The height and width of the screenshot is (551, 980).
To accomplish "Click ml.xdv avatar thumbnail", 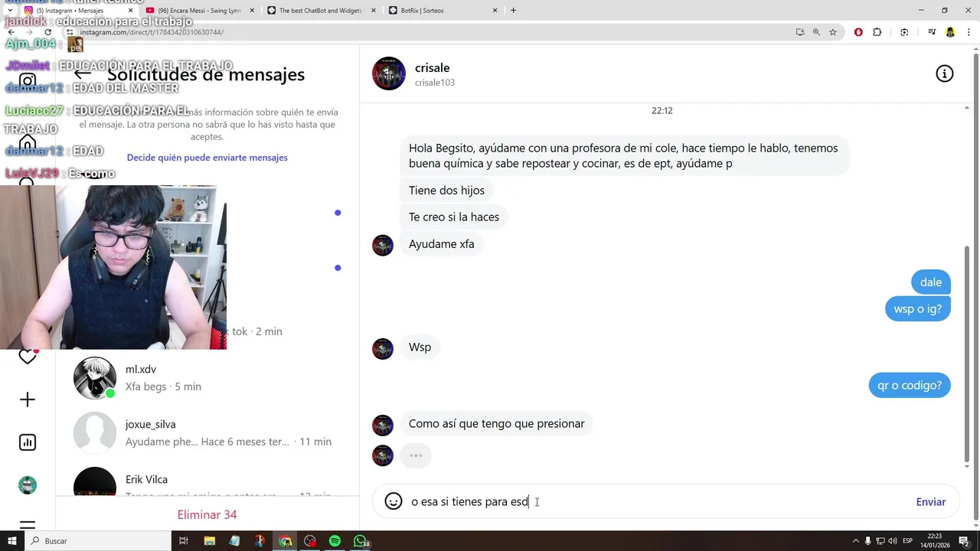I will click(95, 378).
